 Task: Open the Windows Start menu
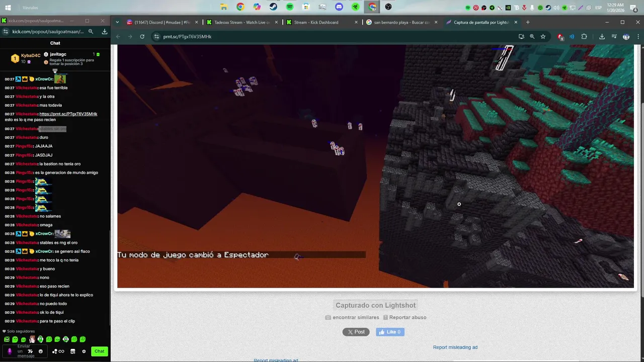point(8,8)
